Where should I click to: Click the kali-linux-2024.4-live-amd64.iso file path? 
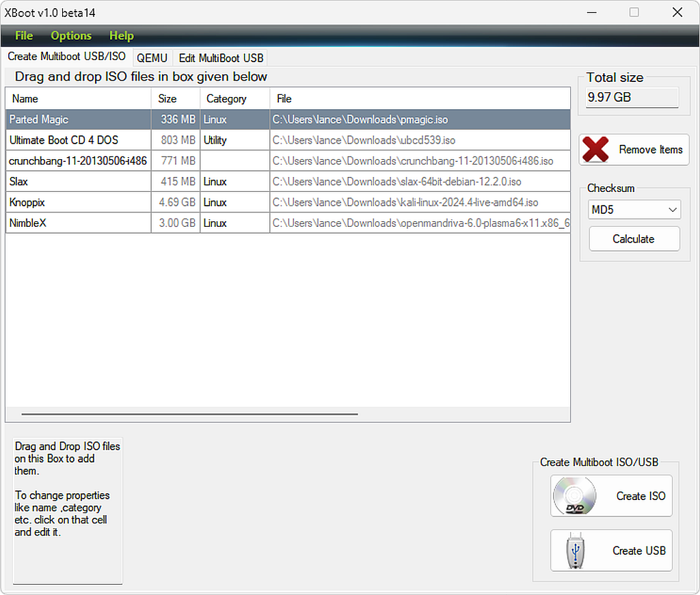(420, 202)
